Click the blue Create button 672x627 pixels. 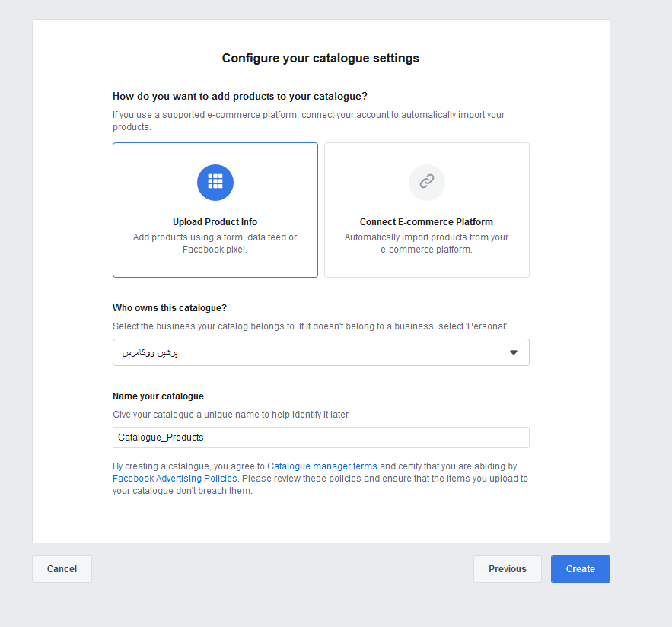tap(581, 569)
